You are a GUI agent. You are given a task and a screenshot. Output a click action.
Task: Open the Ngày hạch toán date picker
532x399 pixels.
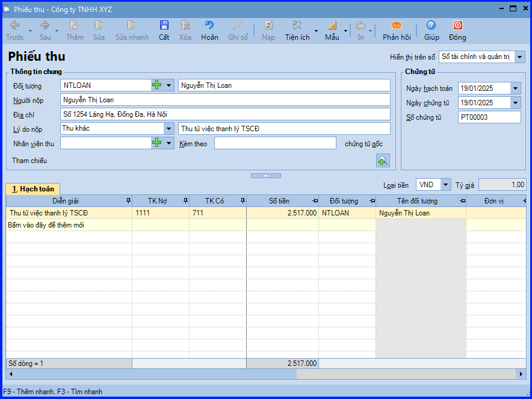pos(515,88)
